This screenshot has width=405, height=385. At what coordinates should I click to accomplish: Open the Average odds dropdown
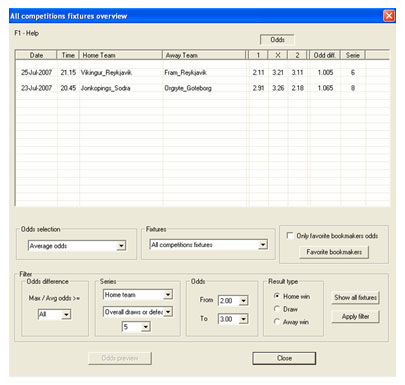click(121, 246)
